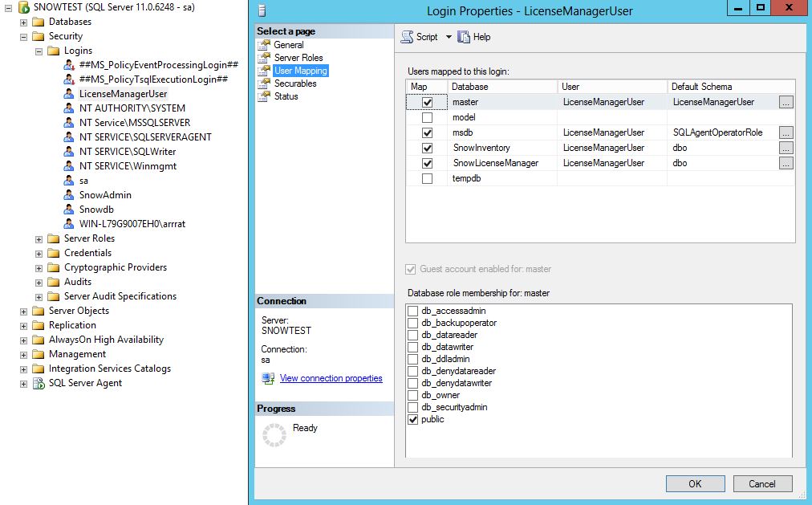Uncheck the Map checkbox for master
Image resolution: width=812 pixels, height=505 pixels.
click(x=427, y=103)
